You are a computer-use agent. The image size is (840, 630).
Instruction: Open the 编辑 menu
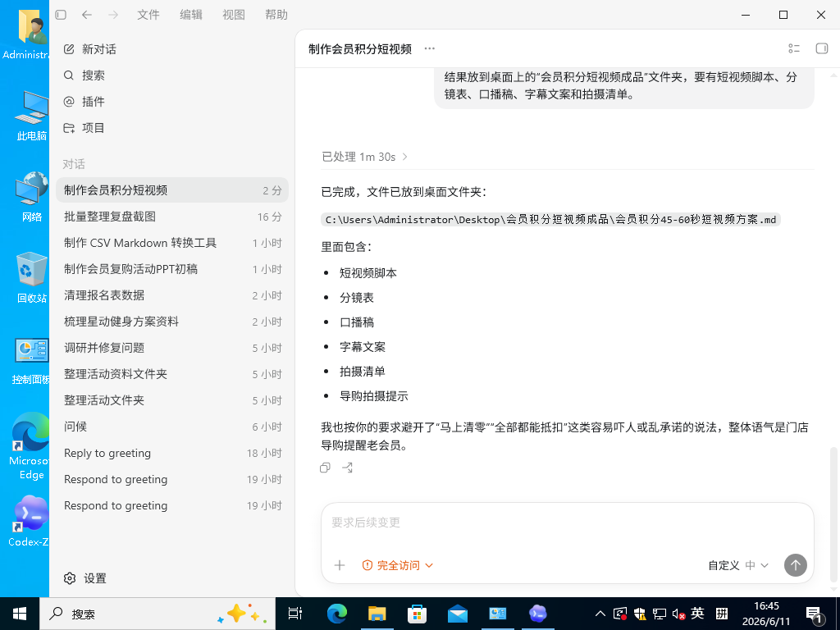click(x=191, y=15)
